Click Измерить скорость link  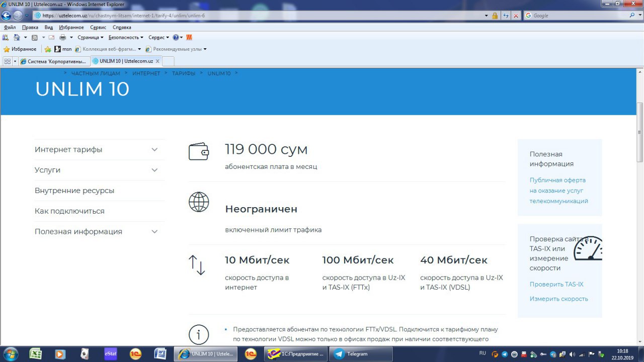click(558, 299)
